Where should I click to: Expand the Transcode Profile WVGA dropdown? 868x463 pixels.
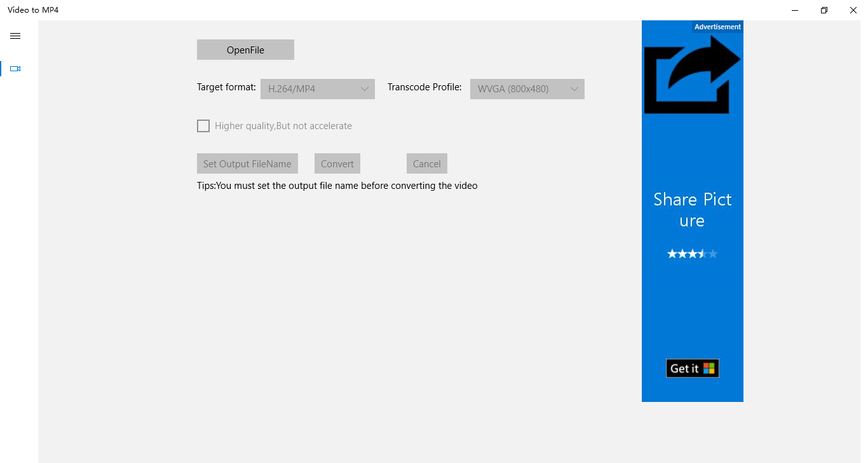[527, 89]
